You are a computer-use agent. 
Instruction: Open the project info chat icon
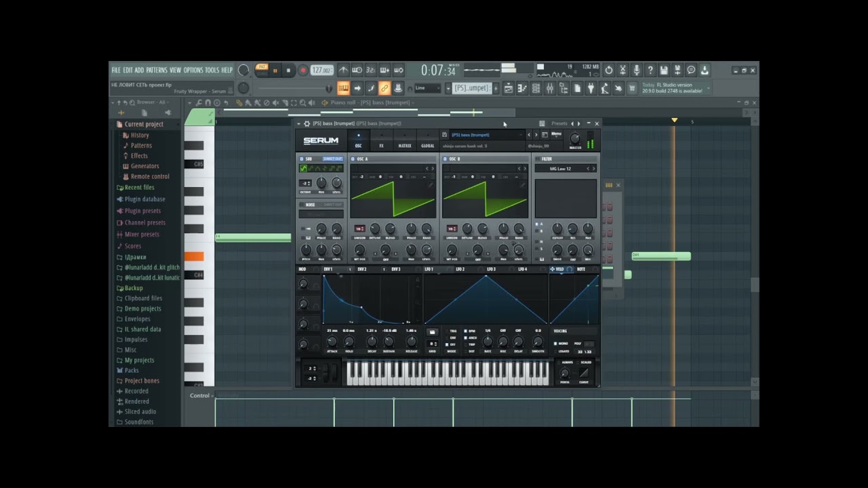[x=691, y=70]
